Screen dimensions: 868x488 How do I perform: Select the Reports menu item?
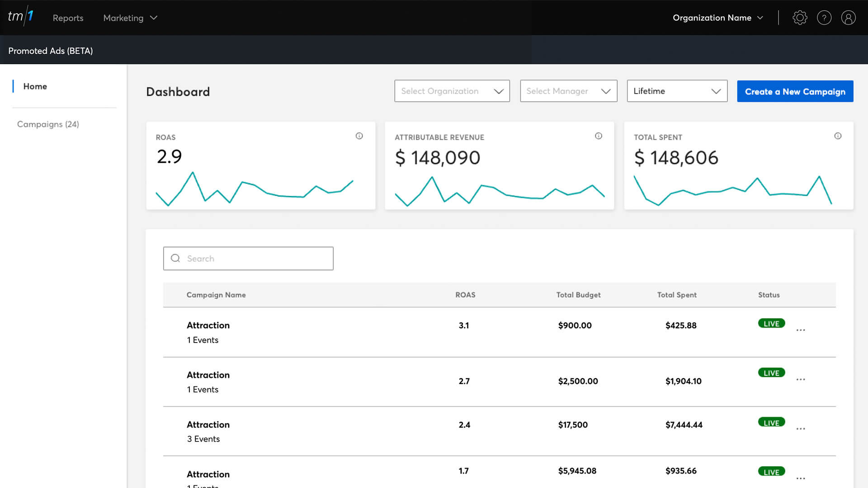pos(68,18)
